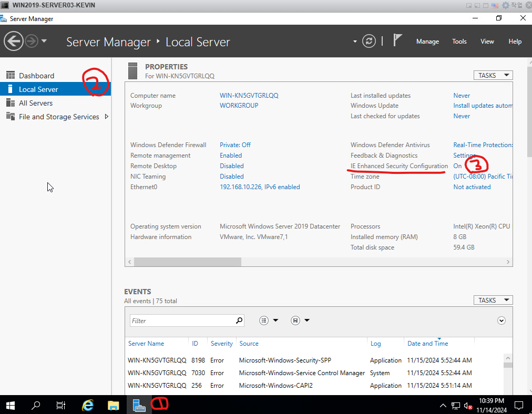Expand File and Storage Services arrow
Viewport: 532px width, 414px height.
107,117
